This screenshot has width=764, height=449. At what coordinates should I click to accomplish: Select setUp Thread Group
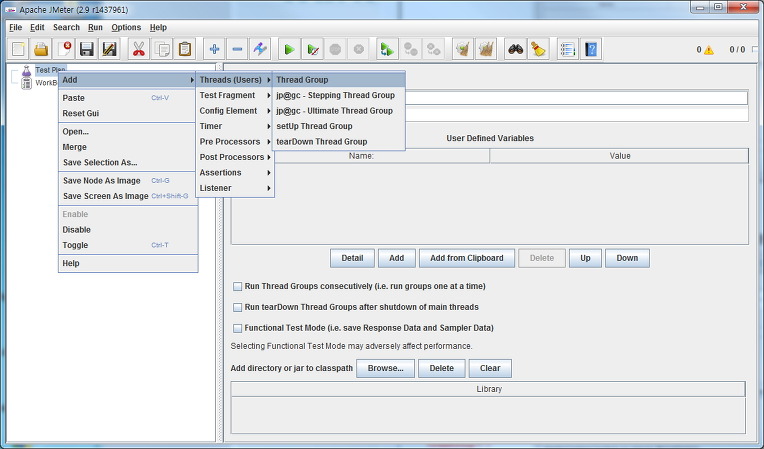339,127
